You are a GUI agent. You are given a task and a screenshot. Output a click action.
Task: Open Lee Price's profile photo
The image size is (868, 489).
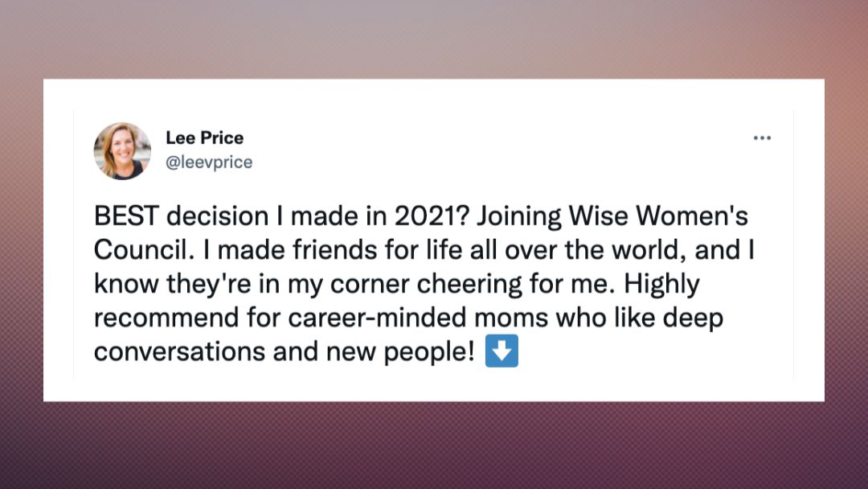(122, 151)
